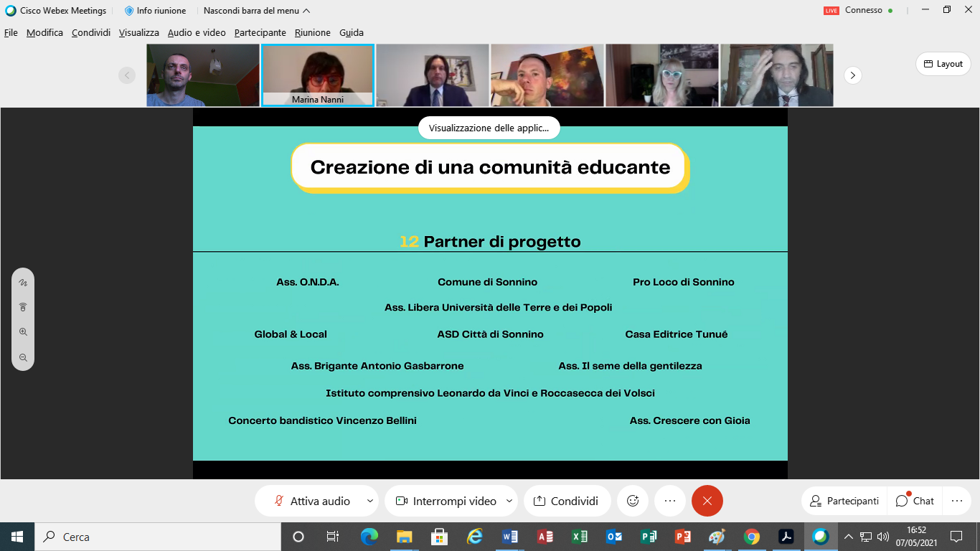Open the emoji reactions button
The height and width of the screenshot is (551, 980).
coord(633,501)
